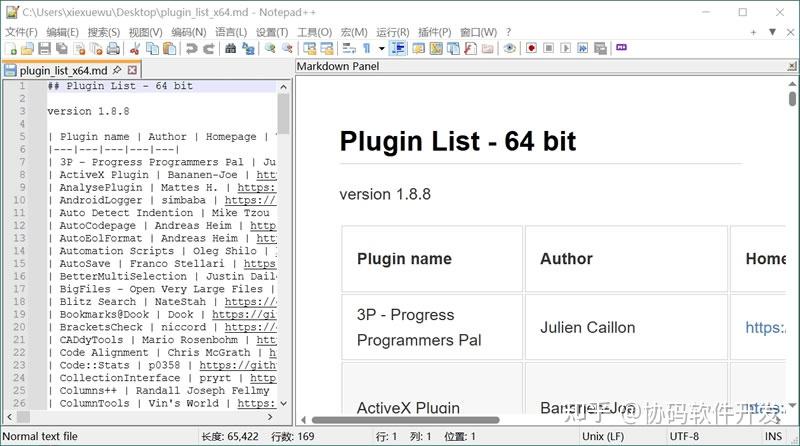Open Define your language toolbar icon

(x=418, y=48)
